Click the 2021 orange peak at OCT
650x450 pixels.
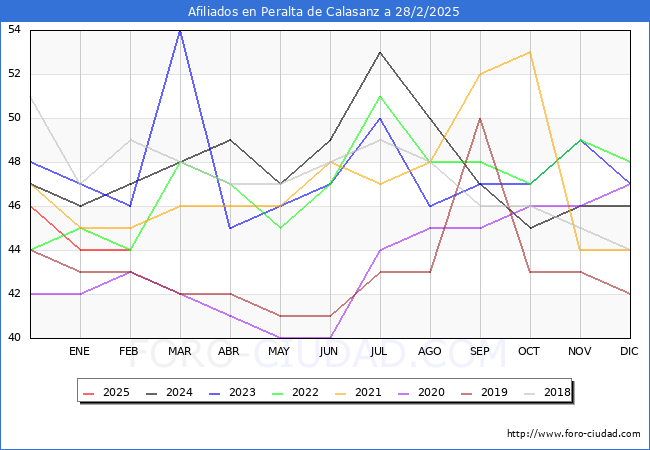point(530,52)
